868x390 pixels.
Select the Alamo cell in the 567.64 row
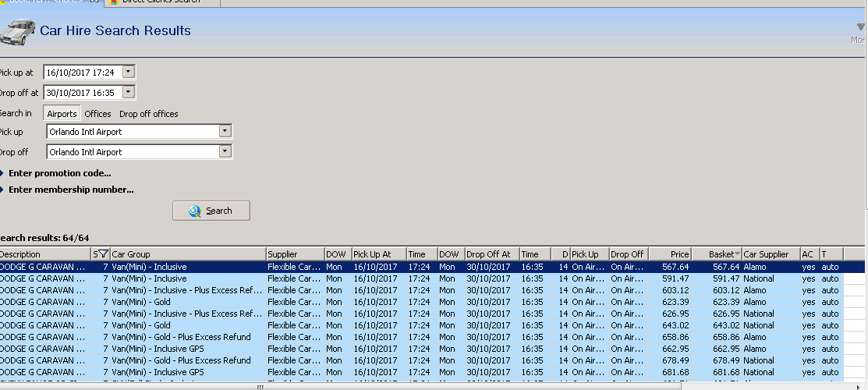click(x=771, y=267)
